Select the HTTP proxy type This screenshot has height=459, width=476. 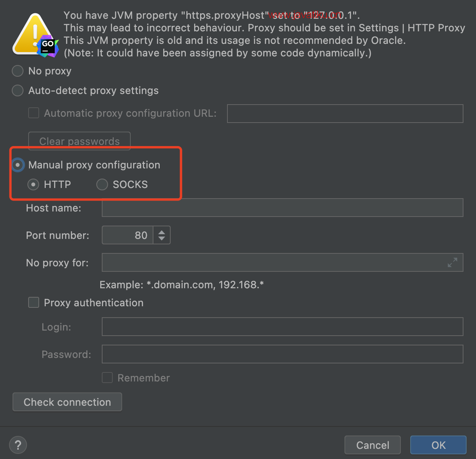33,184
